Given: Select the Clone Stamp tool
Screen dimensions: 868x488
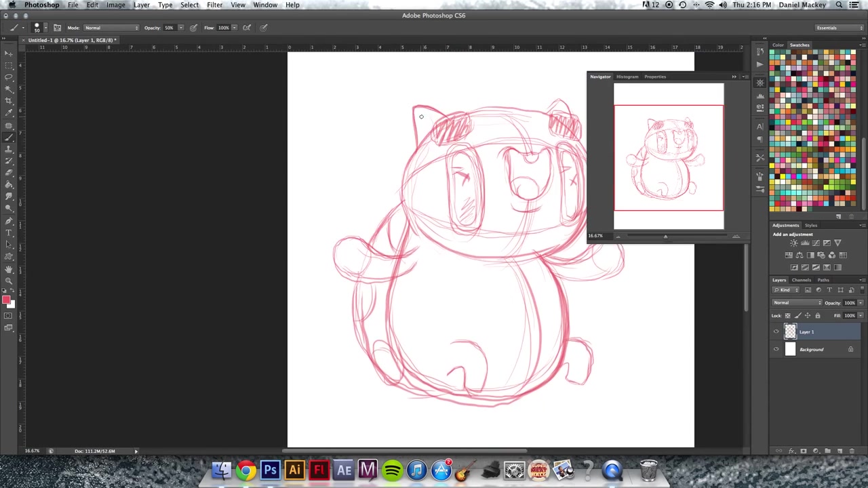Looking at the screenshot, I should 9,148.
